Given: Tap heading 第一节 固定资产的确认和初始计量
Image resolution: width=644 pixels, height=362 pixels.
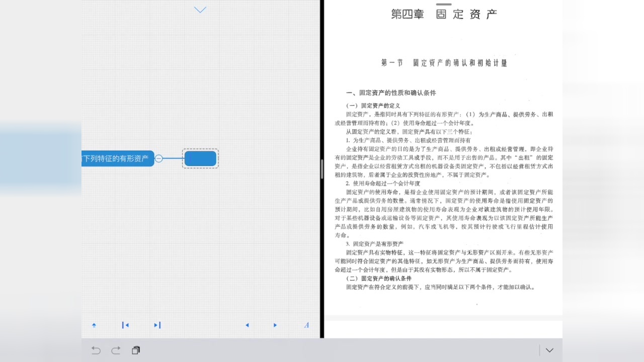Looking at the screenshot, I should pos(444,63).
